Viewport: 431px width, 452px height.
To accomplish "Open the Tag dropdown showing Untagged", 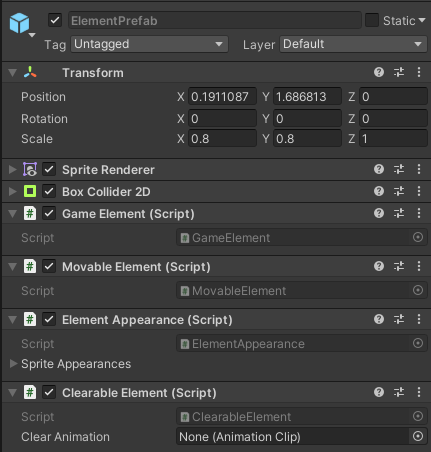I will [x=149, y=44].
